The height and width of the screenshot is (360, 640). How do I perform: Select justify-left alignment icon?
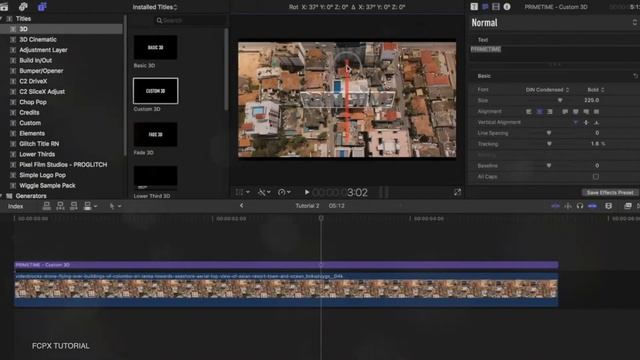pyautogui.click(x=565, y=111)
